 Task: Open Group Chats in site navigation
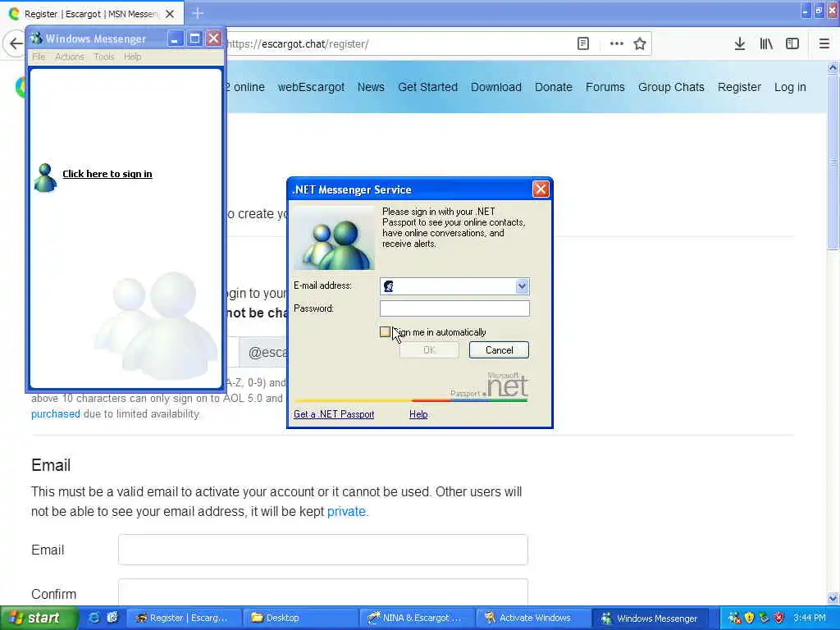671,87
